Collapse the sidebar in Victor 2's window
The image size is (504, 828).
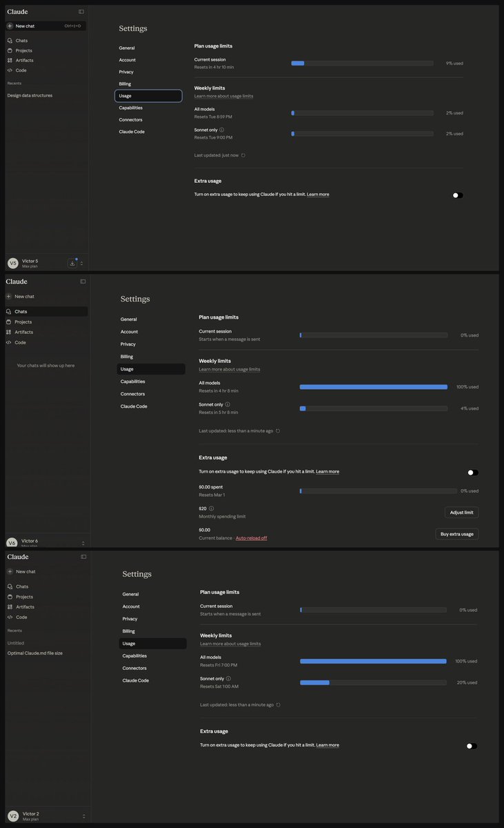(83, 557)
